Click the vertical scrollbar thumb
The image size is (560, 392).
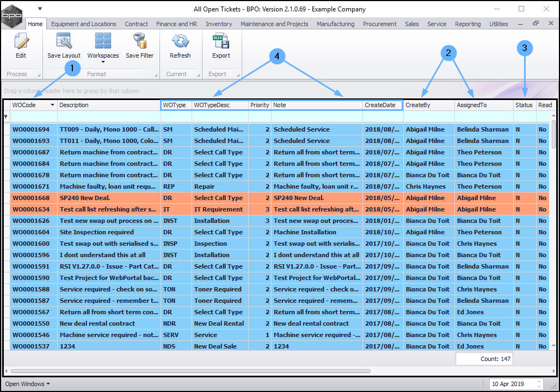553,134
